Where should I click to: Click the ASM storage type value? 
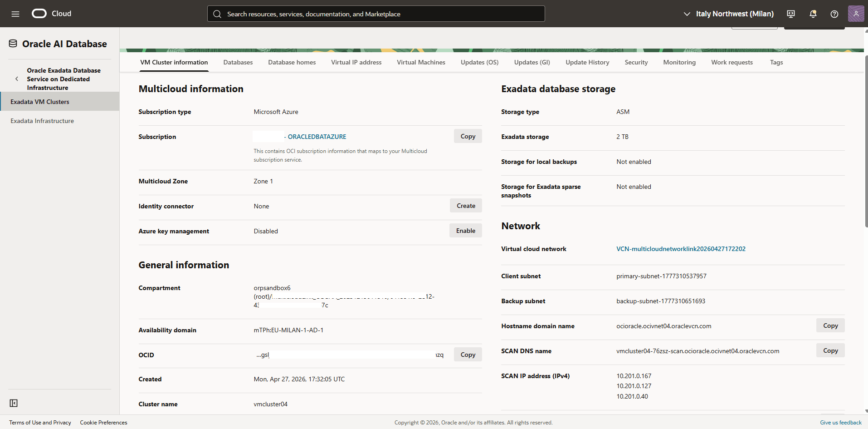[x=623, y=112]
